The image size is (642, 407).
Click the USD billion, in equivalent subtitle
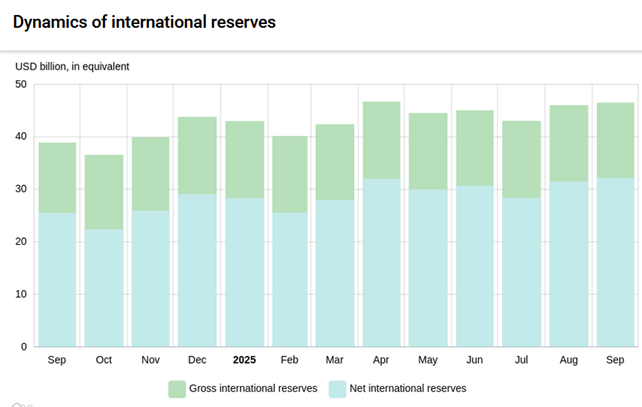(x=72, y=67)
